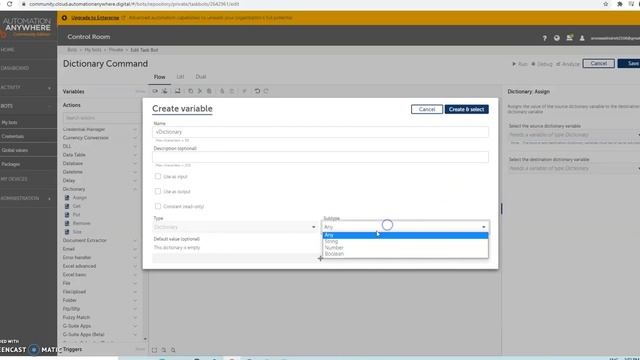
Task: Bookmark the page with the star icon
Action: [x=606, y=4]
